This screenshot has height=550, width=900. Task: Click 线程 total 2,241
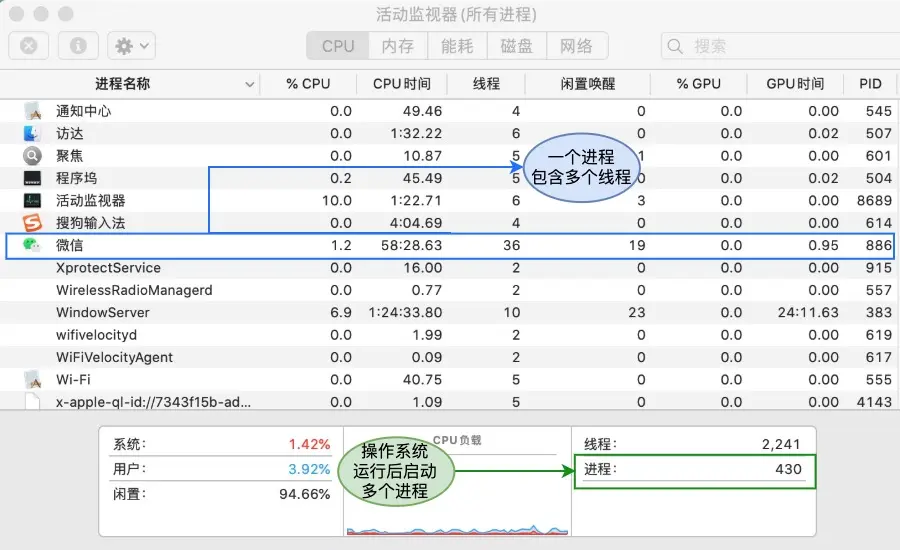pyautogui.click(x=781, y=444)
